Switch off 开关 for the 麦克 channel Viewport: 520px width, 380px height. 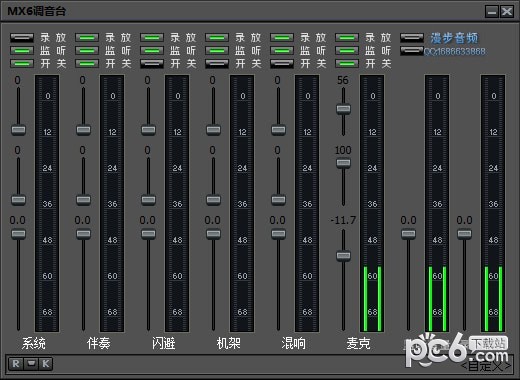347,63
